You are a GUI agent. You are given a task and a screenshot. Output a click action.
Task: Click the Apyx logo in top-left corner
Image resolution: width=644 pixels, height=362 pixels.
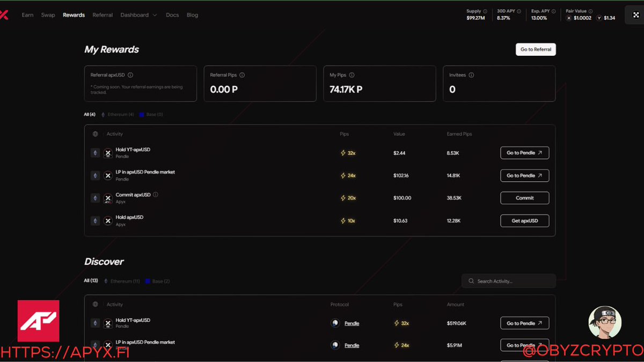[x=4, y=14]
